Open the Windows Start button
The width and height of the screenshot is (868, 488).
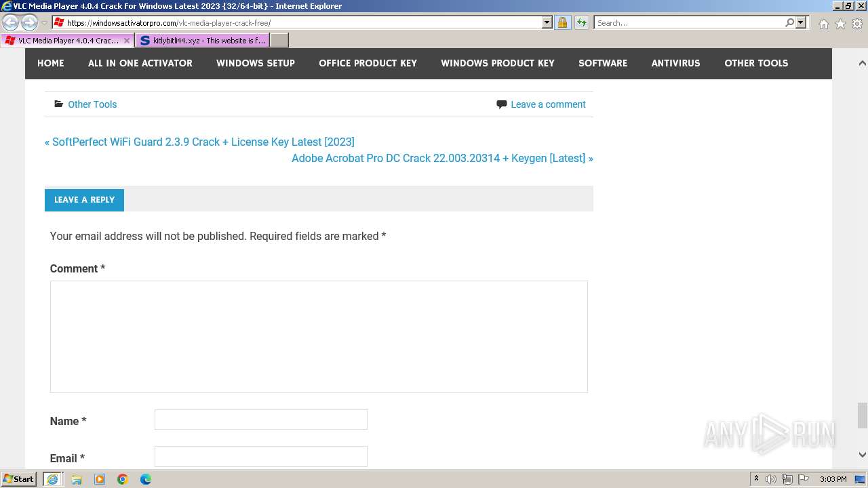[x=19, y=479]
